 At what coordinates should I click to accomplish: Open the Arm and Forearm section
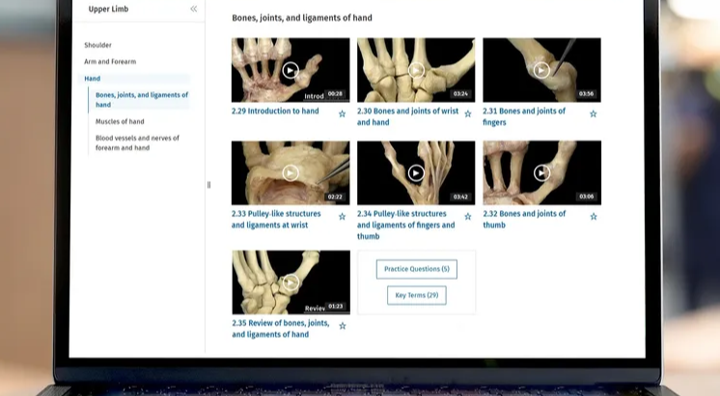tap(110, 62)
